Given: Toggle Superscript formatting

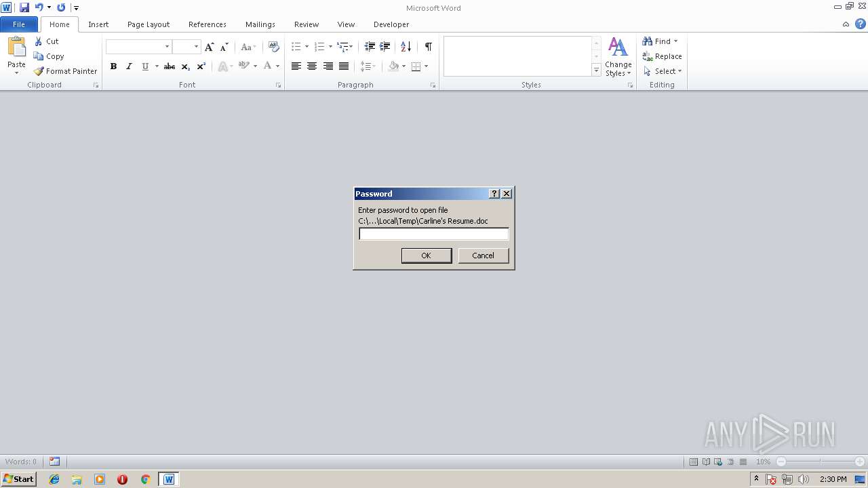Looking at the screenshot, I should [x=201, y=66].
